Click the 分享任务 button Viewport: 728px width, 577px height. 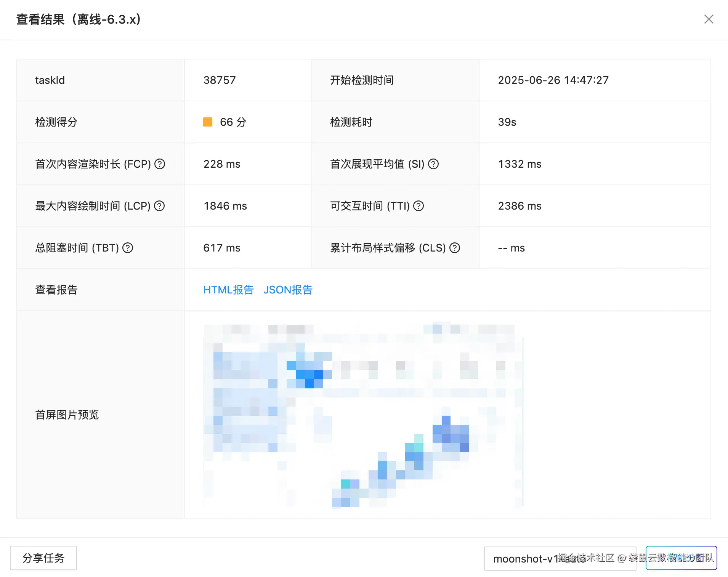coord(43,558)
